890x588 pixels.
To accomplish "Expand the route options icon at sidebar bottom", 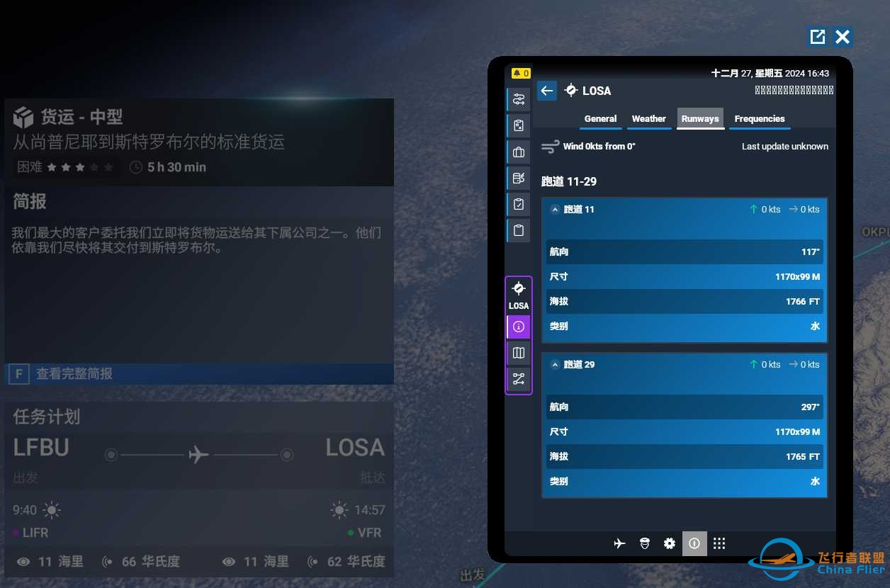I will click(x=518, y=379).
